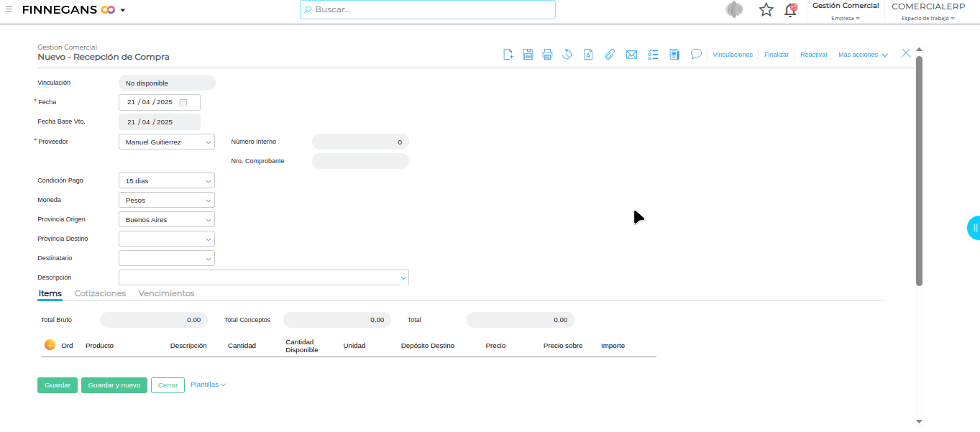980x432 pixels.
Task: Add item with orange plus icon
Action: (50, 345)
